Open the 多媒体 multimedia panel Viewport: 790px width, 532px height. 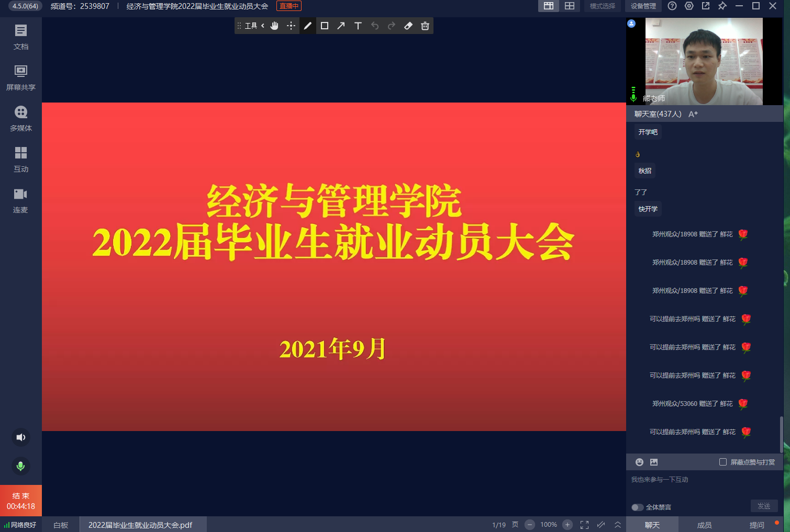click(x=21, y=118)
